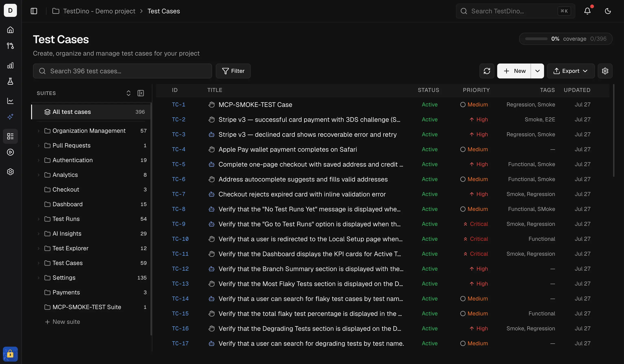Expand the Organization Management suite
Image resolution: width=624 pixels, height=364 pixels.
pos(38,131)
